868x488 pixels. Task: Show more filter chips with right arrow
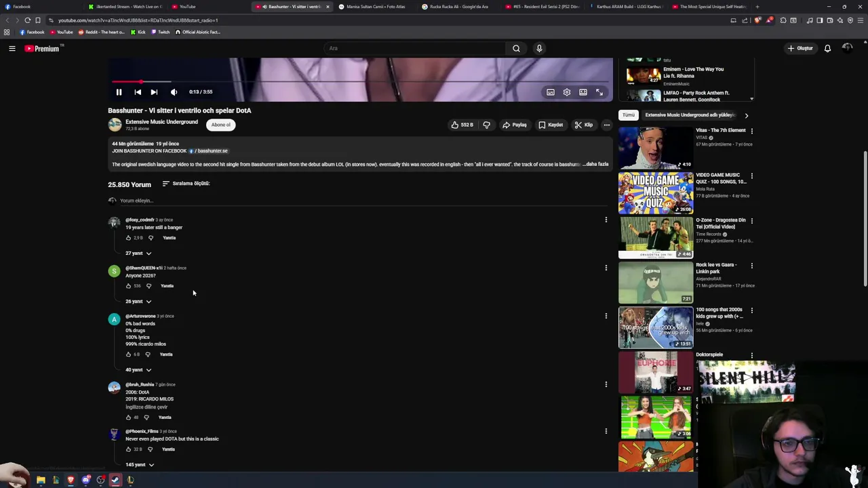746,115
